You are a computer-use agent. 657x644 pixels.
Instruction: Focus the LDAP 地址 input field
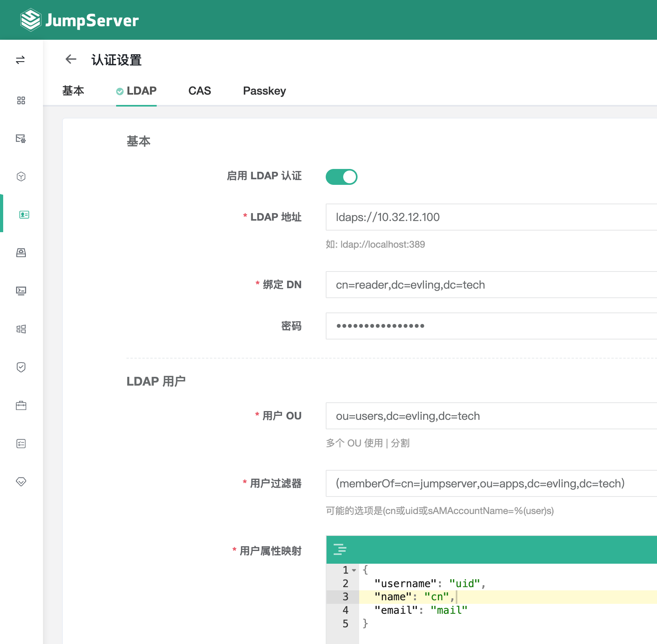point(491,217)
